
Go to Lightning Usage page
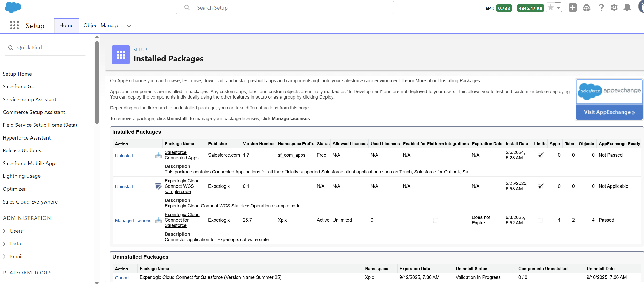tap(22, 176)
